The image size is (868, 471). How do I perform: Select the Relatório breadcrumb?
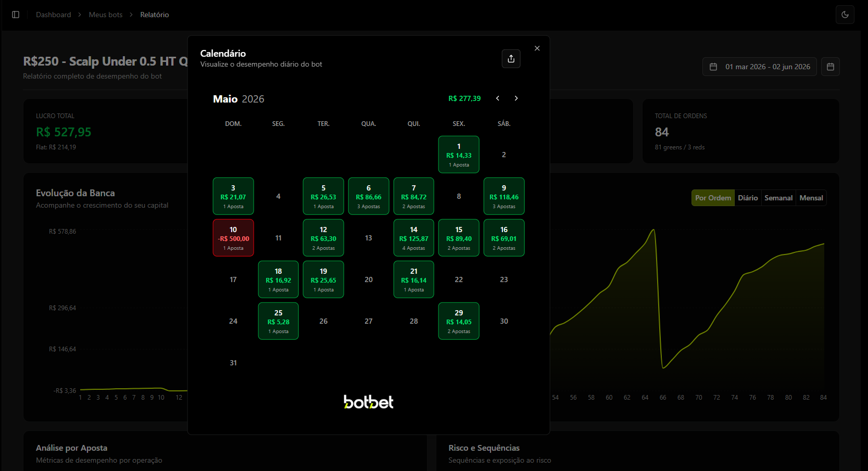[x=155, y=15]
